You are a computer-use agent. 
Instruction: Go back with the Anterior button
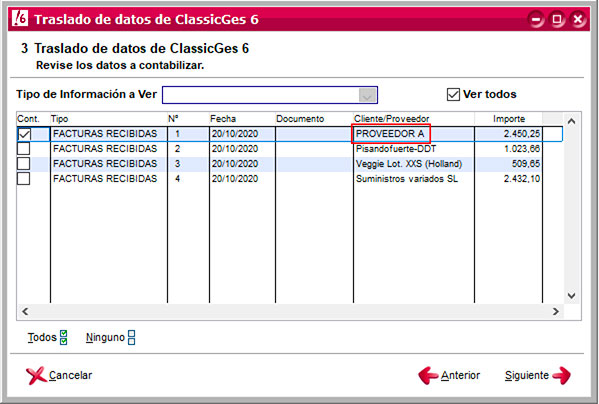tap(449, 375)
